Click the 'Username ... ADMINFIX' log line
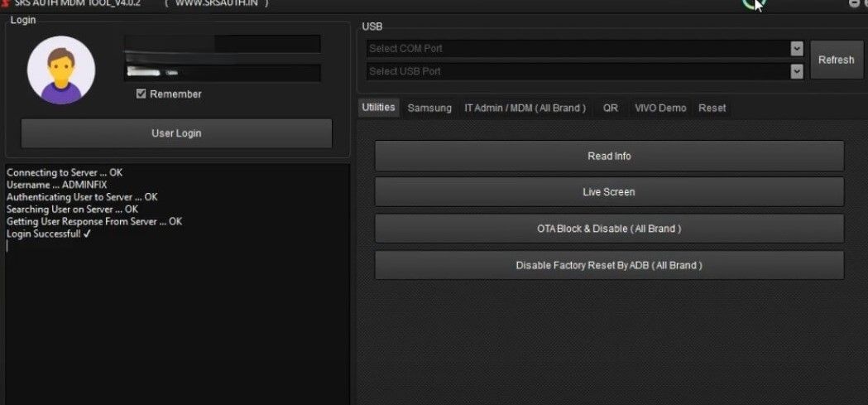 (x=56, y=185)
